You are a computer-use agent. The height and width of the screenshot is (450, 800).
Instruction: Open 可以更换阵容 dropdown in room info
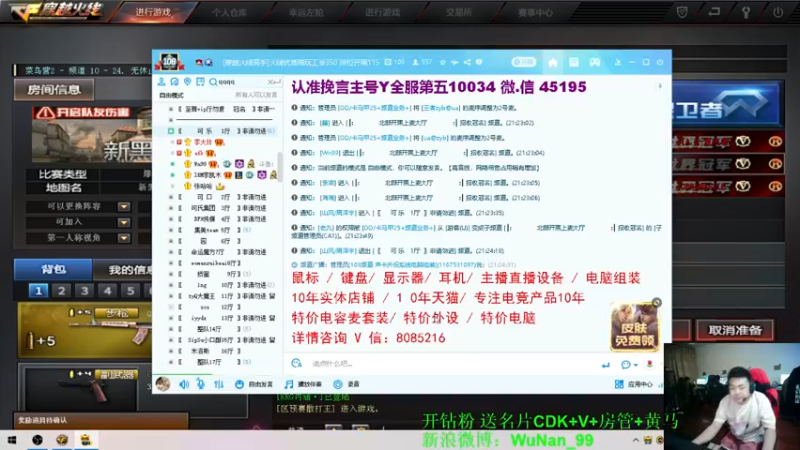123,207
